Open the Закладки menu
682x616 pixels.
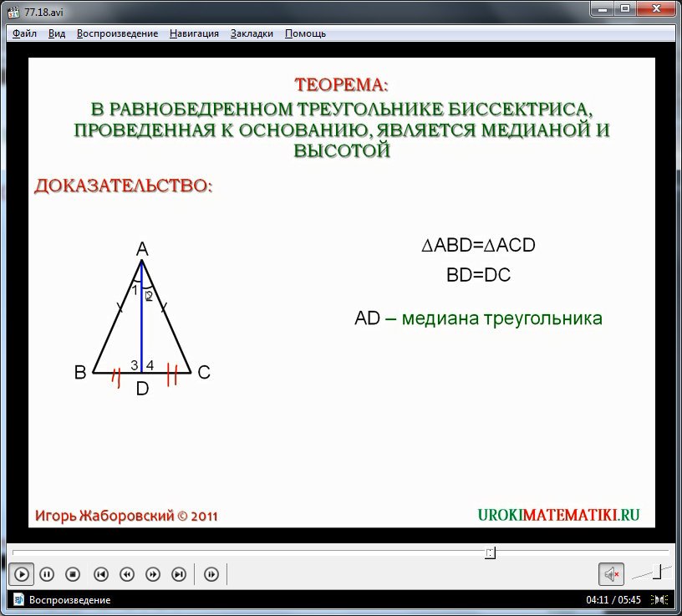pyautogui.click(x=252, y=33)
